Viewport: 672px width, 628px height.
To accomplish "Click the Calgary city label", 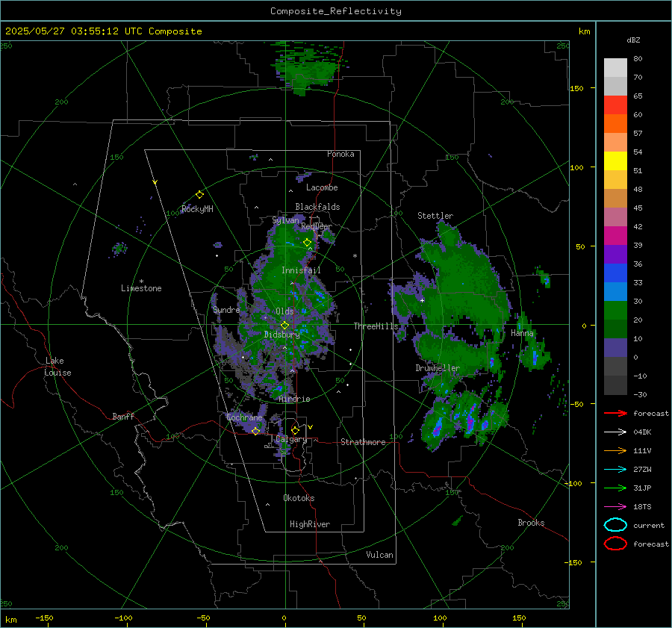I will point(291,439).
